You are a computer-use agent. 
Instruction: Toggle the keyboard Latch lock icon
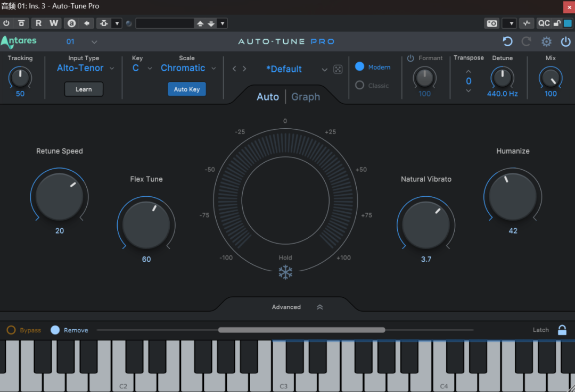[x=562, y=330]
